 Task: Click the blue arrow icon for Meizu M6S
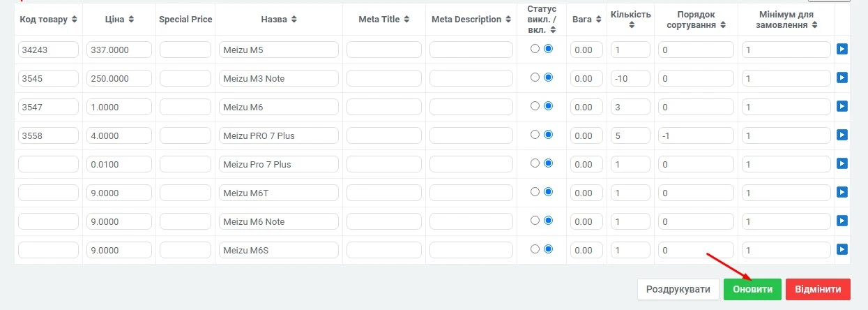pyautogui.click(x=842, y=249)
